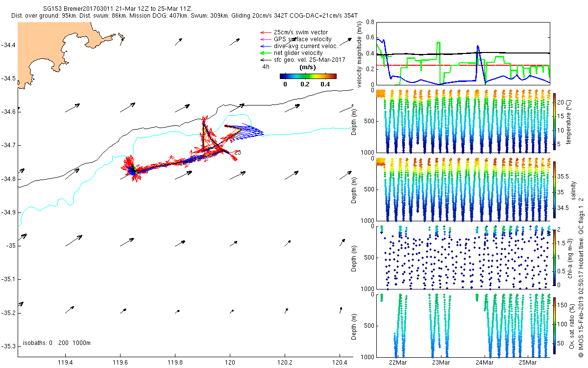Select the 24Mar date tick label

click(484, 362)
